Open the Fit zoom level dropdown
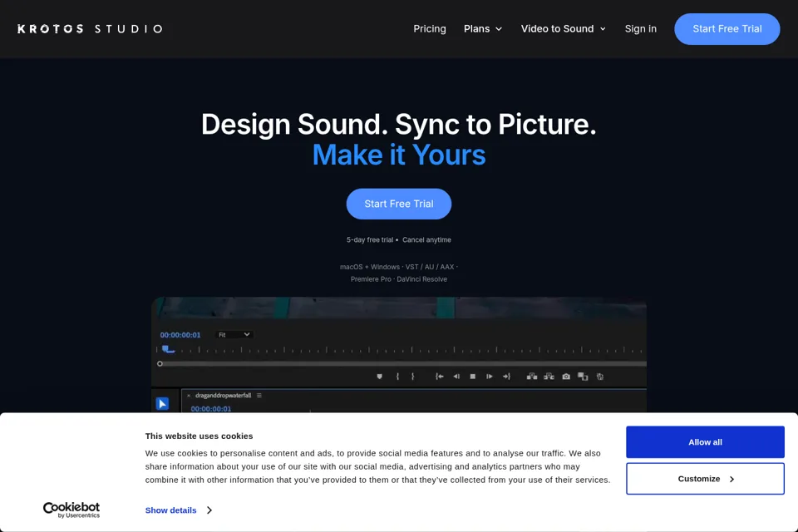This screenshot has height=532, width=798. pos(234,334)
